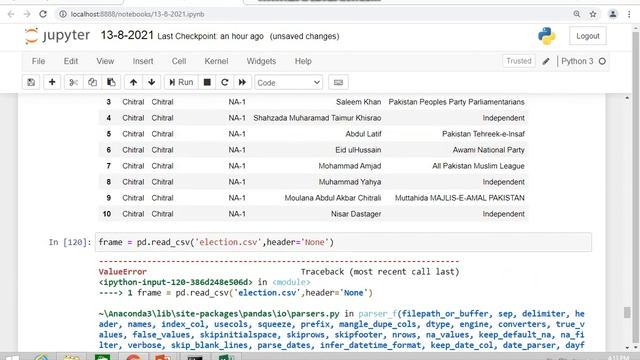Screen dimensions: 640x360
Task: Bookmark the page with the star icon
Action: point(593,14)
